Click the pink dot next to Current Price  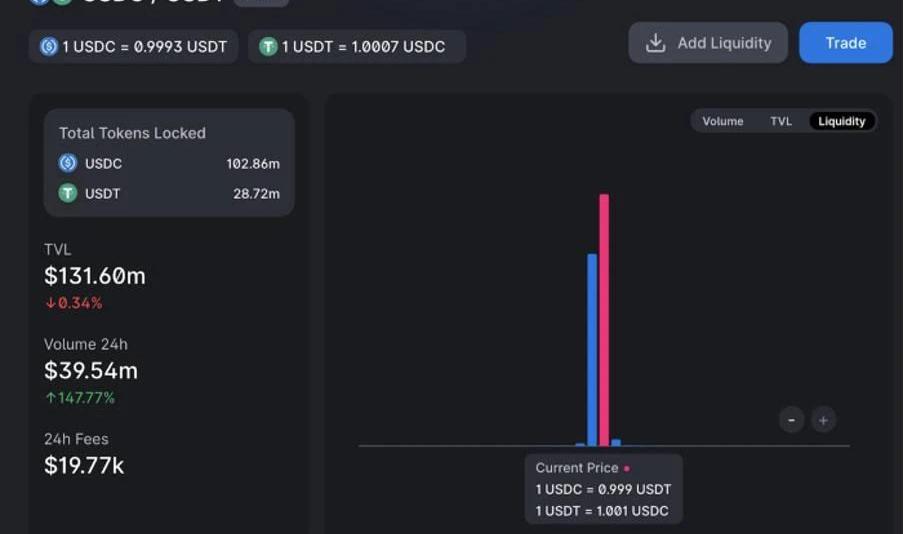coord(627,468)
